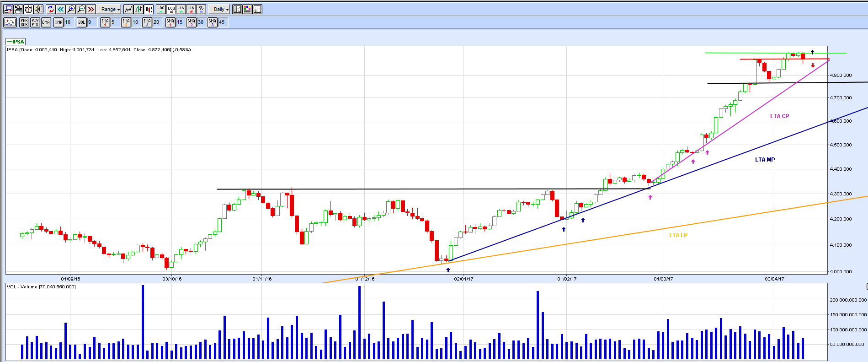This screenshot has width=868, height=362.
Task: Click the add indicator chart icon
Action: [10, 22]
